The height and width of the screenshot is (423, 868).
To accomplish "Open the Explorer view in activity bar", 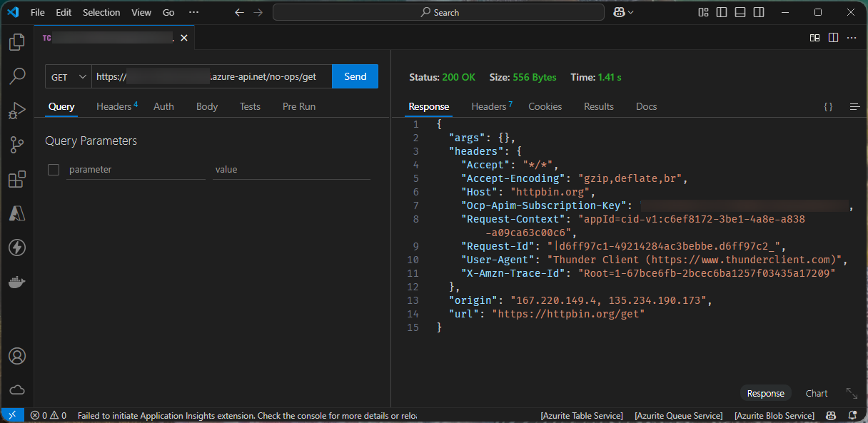I will point(16,42).
